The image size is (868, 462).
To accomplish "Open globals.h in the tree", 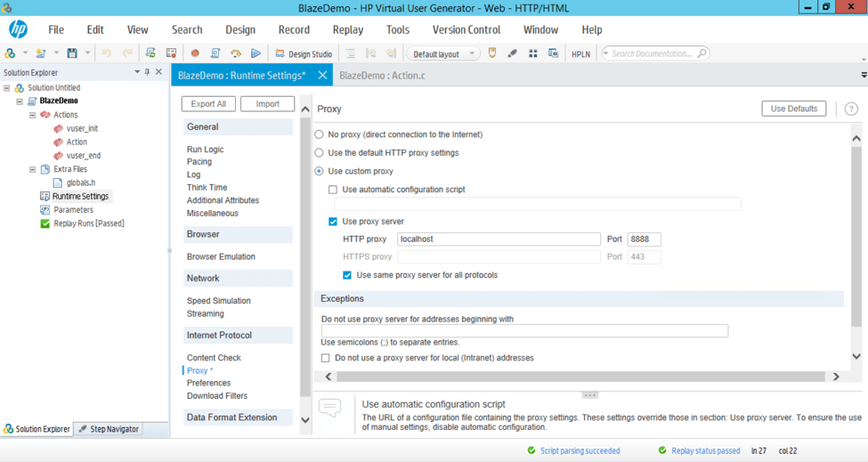I will (x=80, y=182).
